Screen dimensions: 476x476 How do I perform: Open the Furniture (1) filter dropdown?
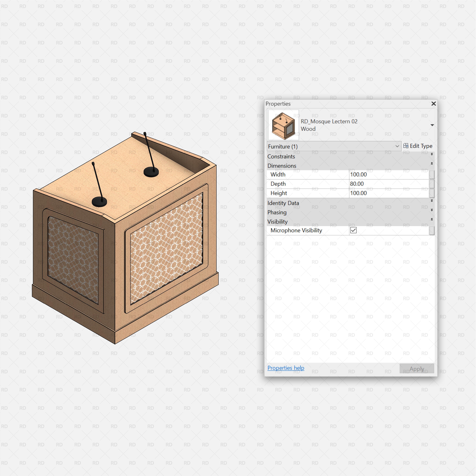coord(397,146)
